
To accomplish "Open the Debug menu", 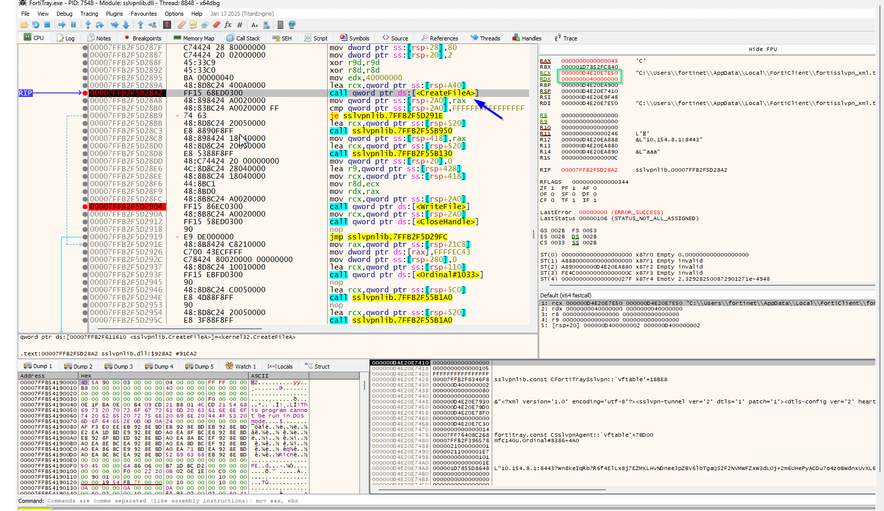I will pos(64,14).
